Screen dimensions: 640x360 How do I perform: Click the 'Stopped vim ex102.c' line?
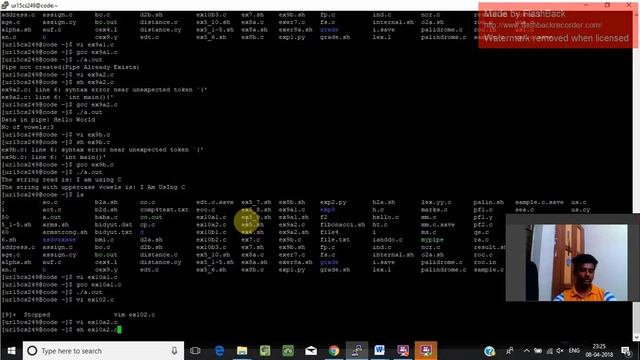pyautogui.click(x=79, y=315)
